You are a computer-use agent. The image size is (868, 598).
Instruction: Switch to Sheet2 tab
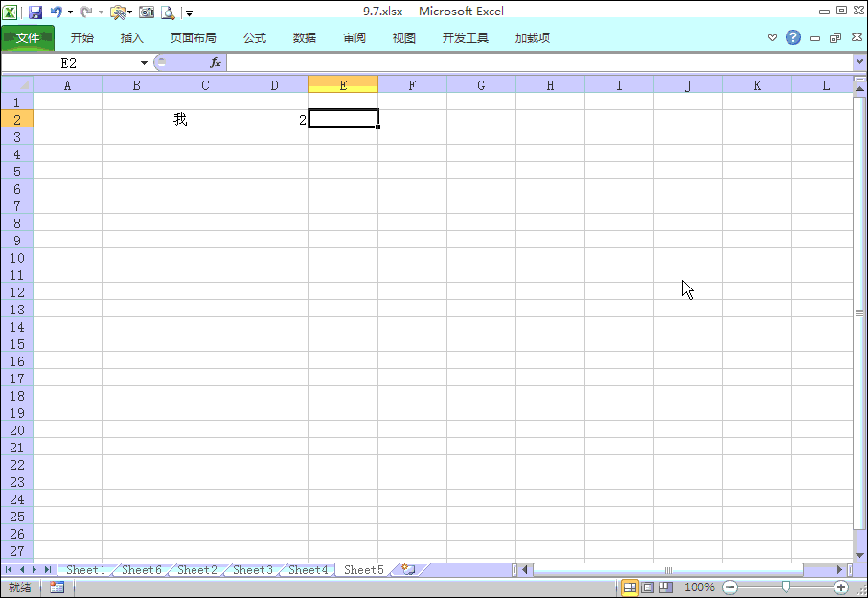pyautogui.click(x=197, y=570)
